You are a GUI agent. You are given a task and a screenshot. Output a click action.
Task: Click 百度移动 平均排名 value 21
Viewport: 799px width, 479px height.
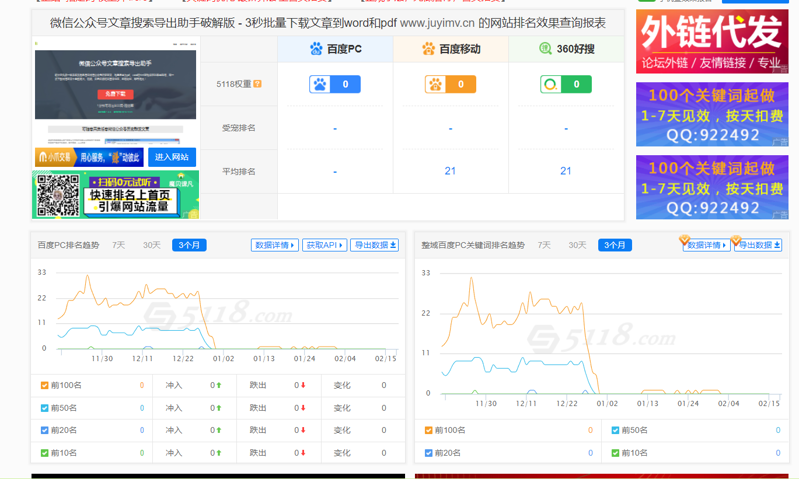(450, 171)
